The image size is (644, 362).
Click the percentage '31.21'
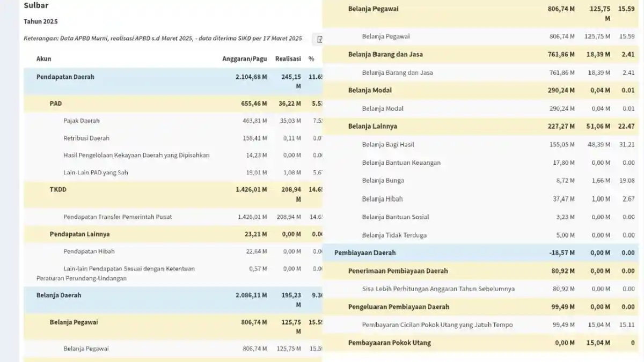(x=627, y=145)
